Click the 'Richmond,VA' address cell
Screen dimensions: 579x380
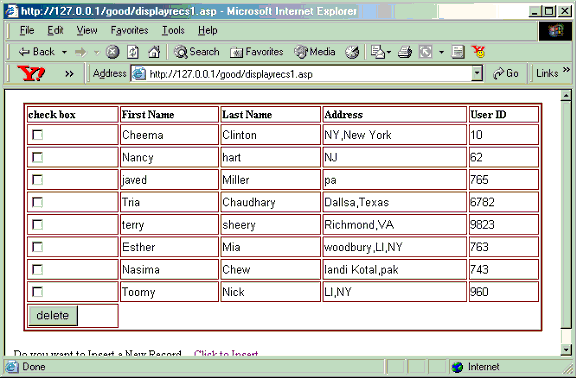pyautogui.click(x=395, y=225)
